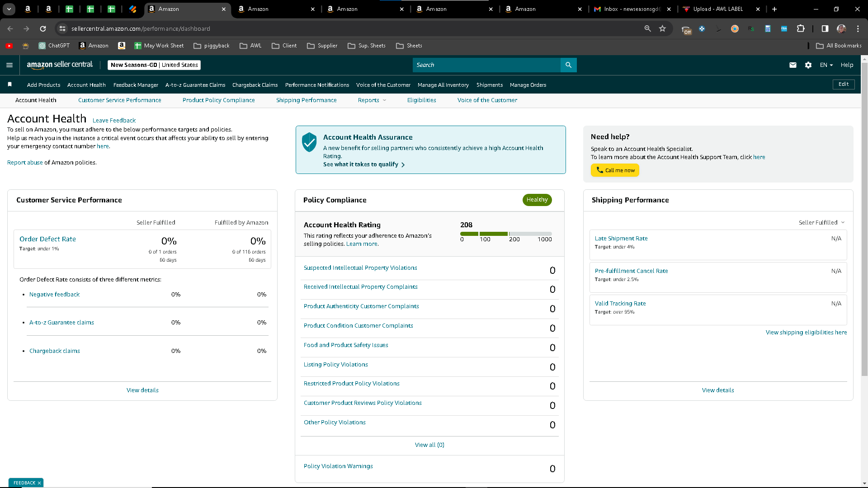Open the ChatGPT bookmark
The width and height of the screenshot is (868, 488).
pos(54,46)
